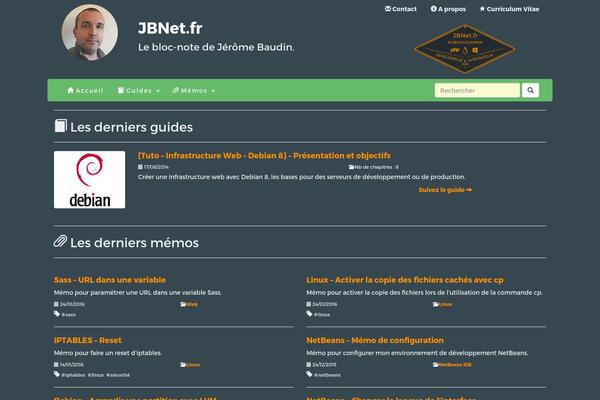This screenshot has width=600, height=400.
Task: Click the Debian logo thumbnail
Action: pyautogui.click(x=90, y=180)
